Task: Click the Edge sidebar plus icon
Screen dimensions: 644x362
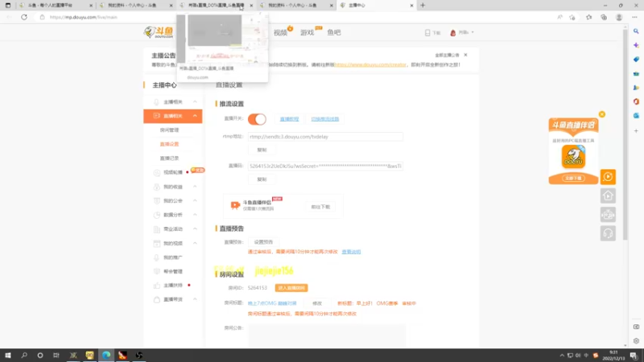Action: [x=636, y=131]
